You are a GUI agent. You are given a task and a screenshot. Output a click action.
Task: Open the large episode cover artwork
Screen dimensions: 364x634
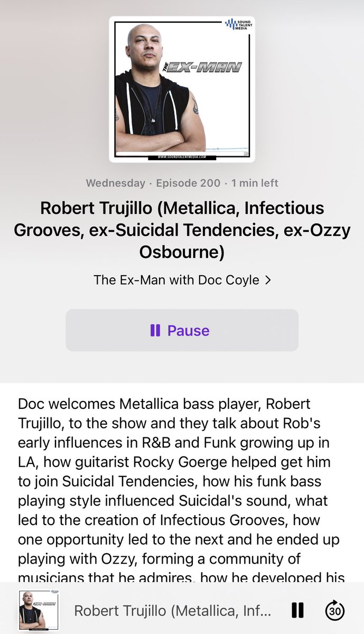(182, 89)
